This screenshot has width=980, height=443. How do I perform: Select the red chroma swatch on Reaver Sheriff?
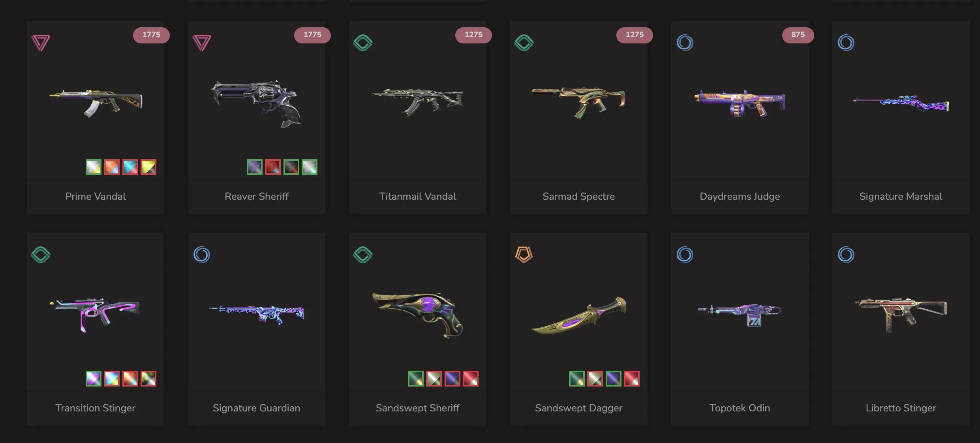coord(273,167)
